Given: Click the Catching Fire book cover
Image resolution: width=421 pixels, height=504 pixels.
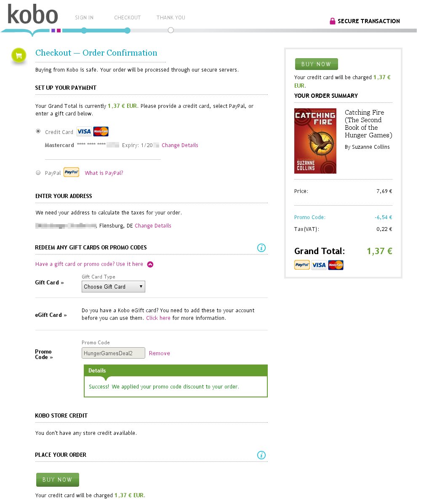Looking at the screenshot, I should coord(315,141).
